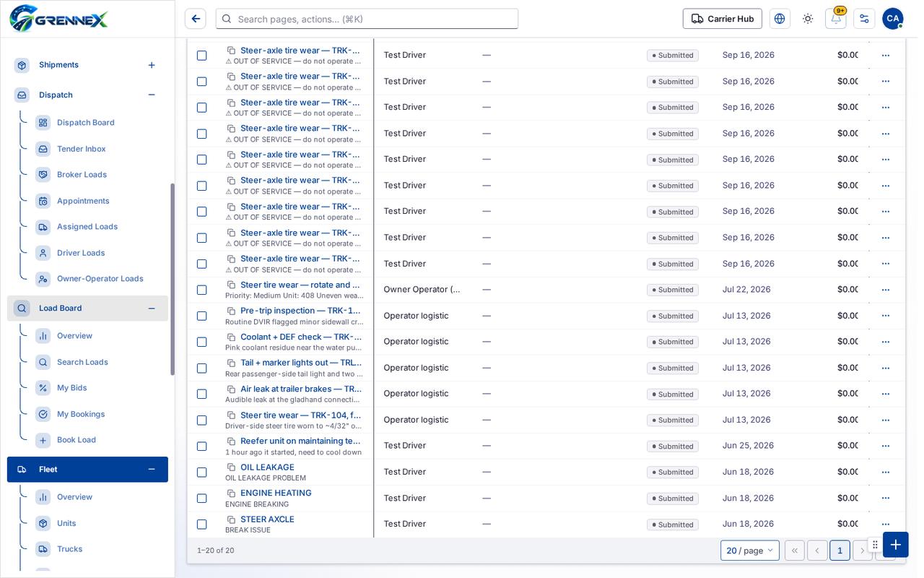Screen dimensions: 924x578
Task: Tick the checkbox for ENGINE HEATING row
Action: coord(202,499)
